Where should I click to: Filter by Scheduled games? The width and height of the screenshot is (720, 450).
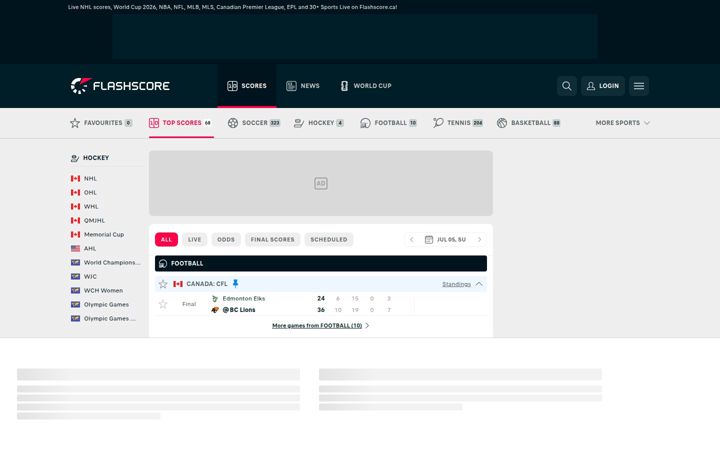tap(329, 240)
